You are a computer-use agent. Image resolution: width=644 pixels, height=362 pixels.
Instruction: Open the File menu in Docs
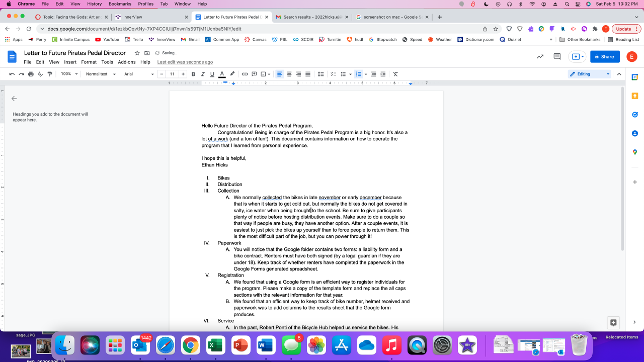pyautogui.click(x=28, y=62)
